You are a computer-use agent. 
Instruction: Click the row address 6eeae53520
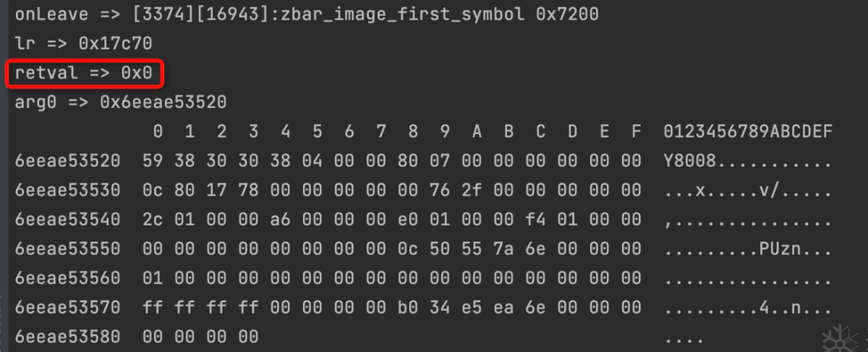[67, 161]
